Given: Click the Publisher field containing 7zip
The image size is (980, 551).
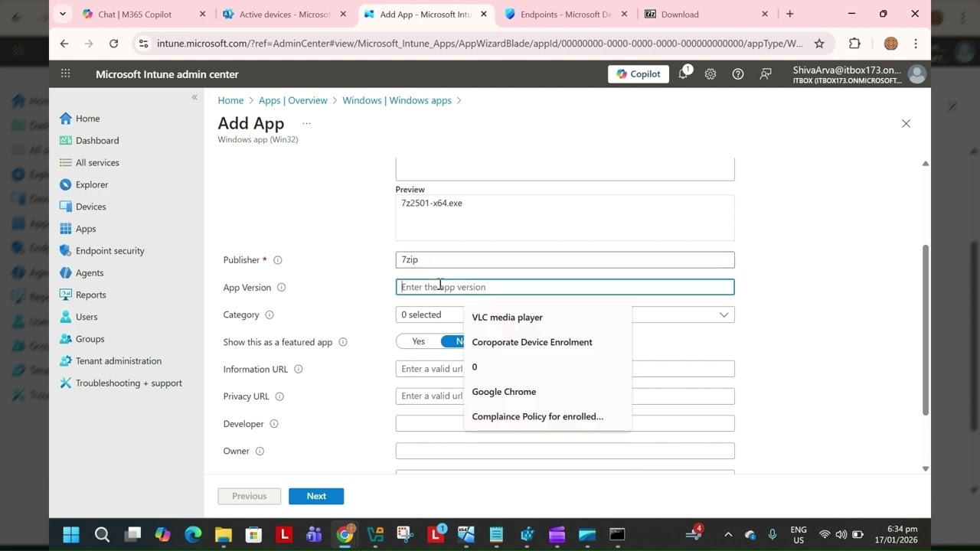Looking at the screenshot, I should pyautogui.click(x=565, y=259).
